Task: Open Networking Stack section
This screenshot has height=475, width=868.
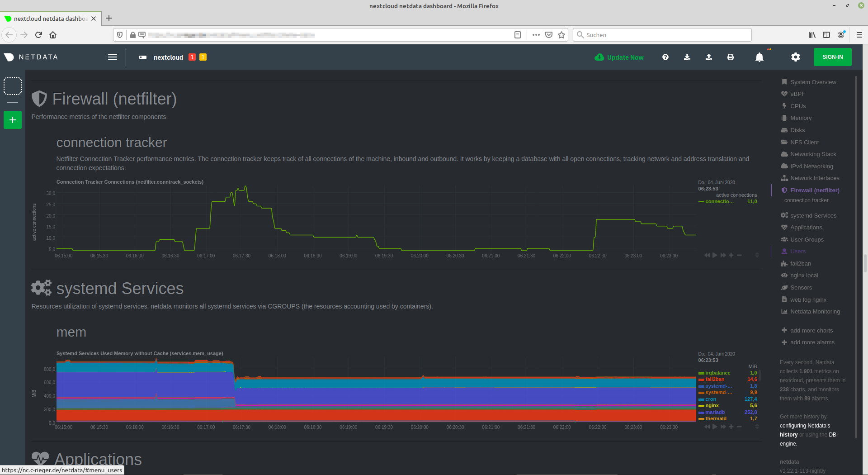Action: [809, 154]
